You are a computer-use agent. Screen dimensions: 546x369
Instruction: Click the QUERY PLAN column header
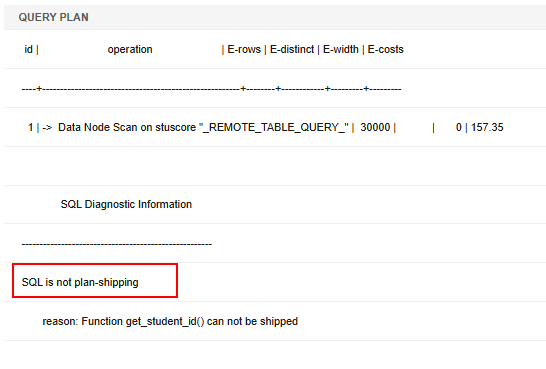(53, 17)
